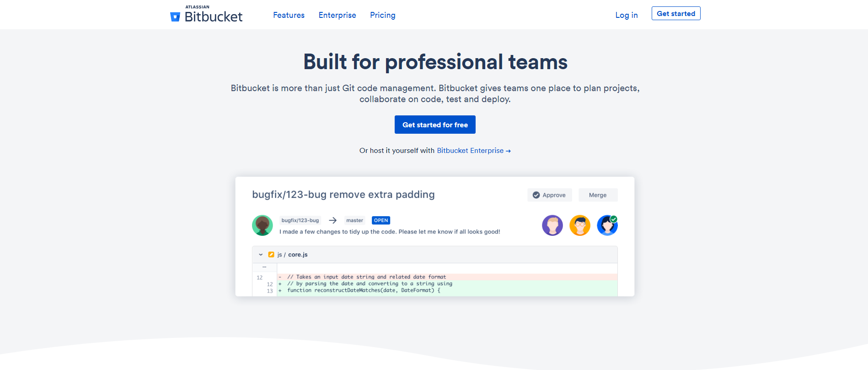Click the pull request title 'bugfix/123-bug remove extra padding'
The width and height of the screenshot is (868, 370).
(343, 195)
